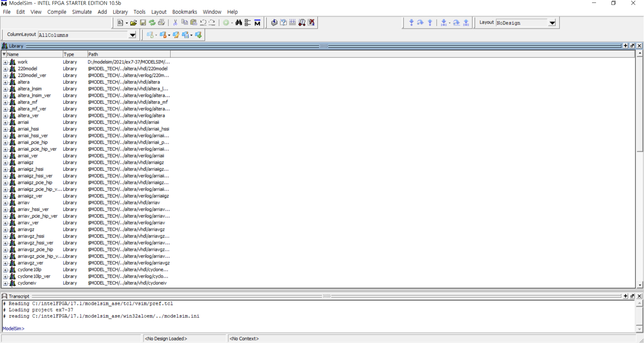Open the File menu
This screenshot has height=343, width=644.
7,12
